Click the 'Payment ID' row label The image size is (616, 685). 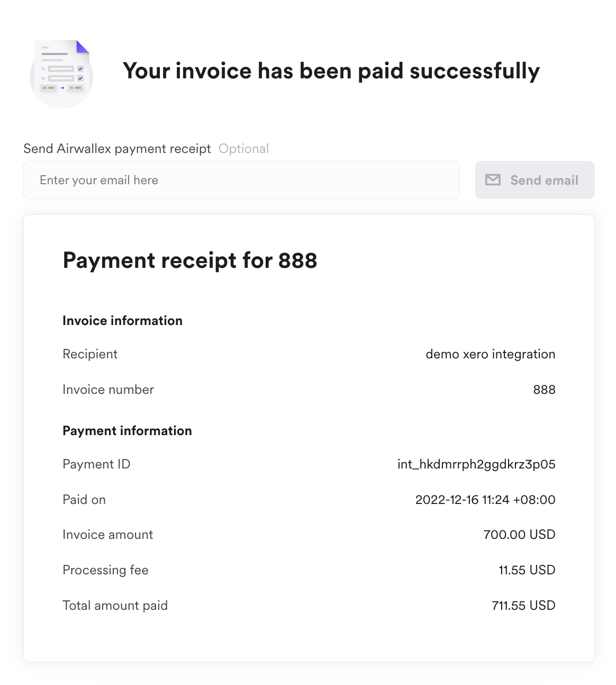tap(96, 464)
